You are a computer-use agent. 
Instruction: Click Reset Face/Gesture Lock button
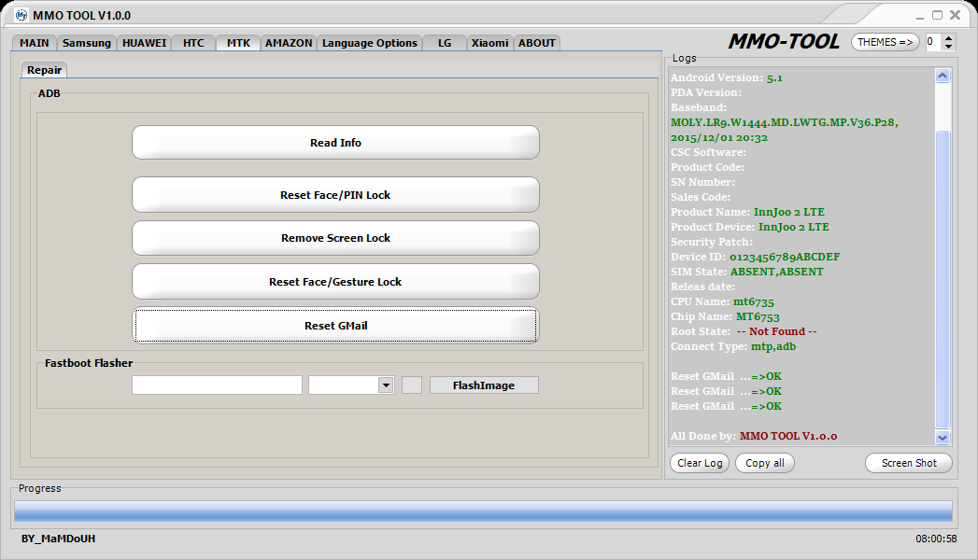click(335, 282)
